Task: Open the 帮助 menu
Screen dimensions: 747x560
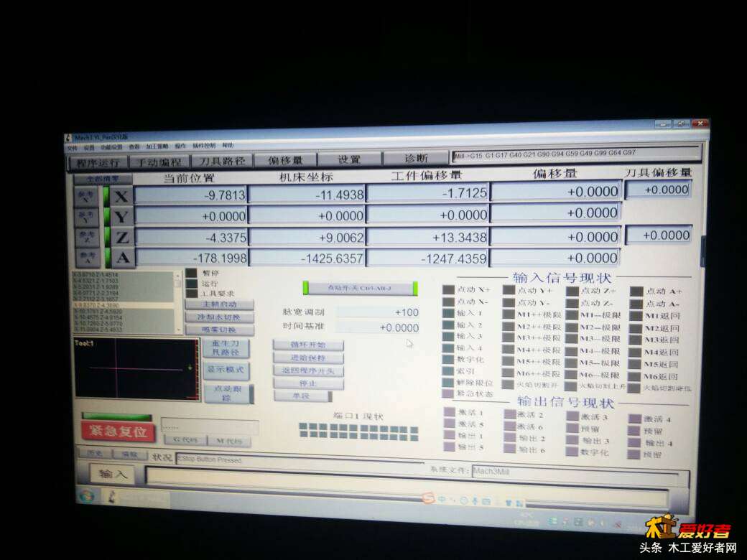Action: coord(228,145)
